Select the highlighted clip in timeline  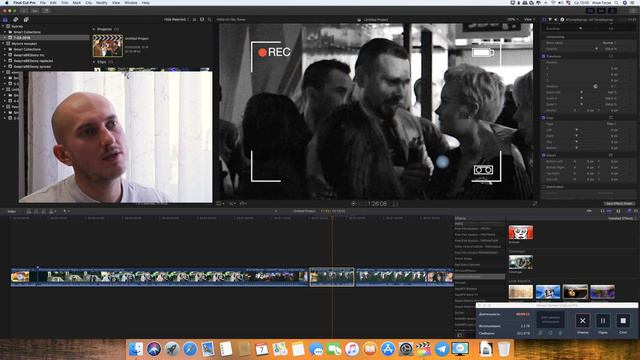pyautogui.click(x=332, y=277)
